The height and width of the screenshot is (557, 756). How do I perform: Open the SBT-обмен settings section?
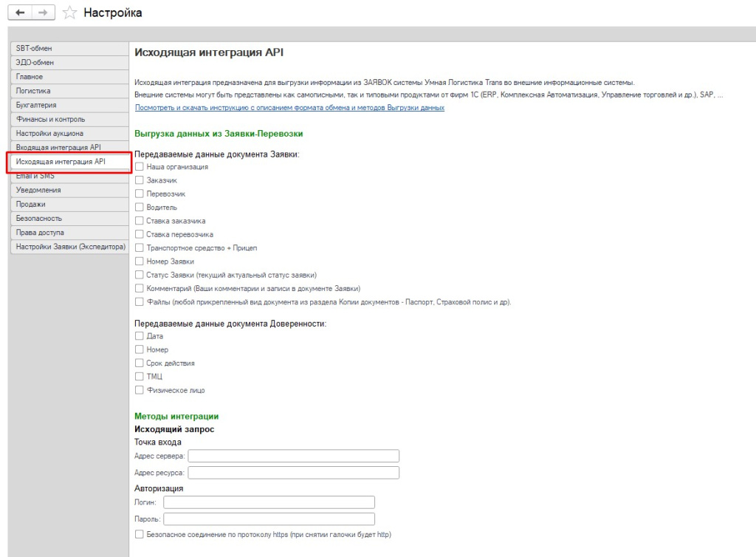point(69,48)
